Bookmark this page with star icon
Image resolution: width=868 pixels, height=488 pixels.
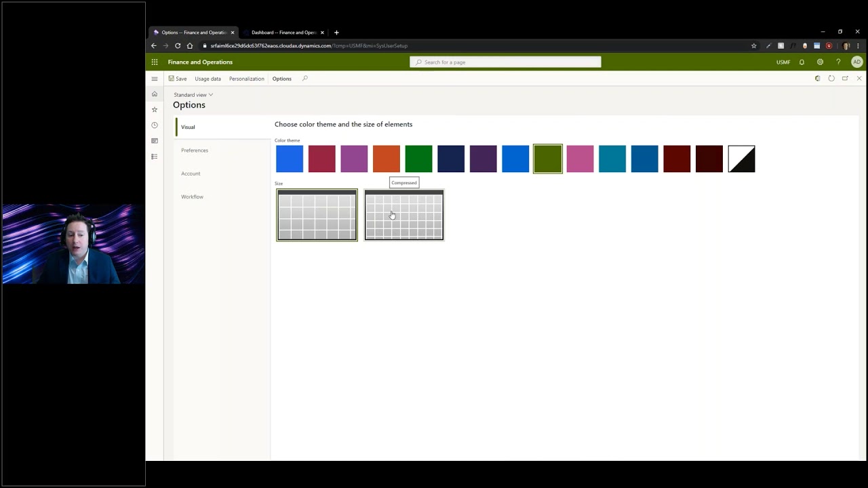[753, 45]
